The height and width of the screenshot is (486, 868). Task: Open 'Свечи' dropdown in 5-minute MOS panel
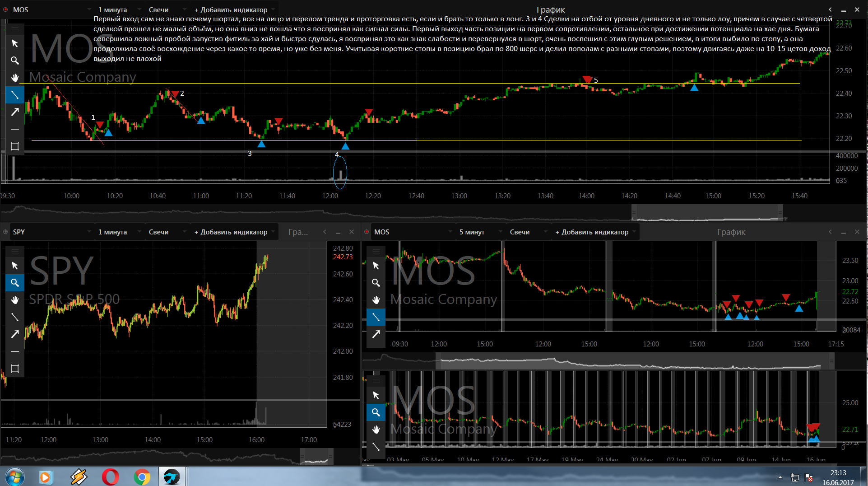[545, 232]
